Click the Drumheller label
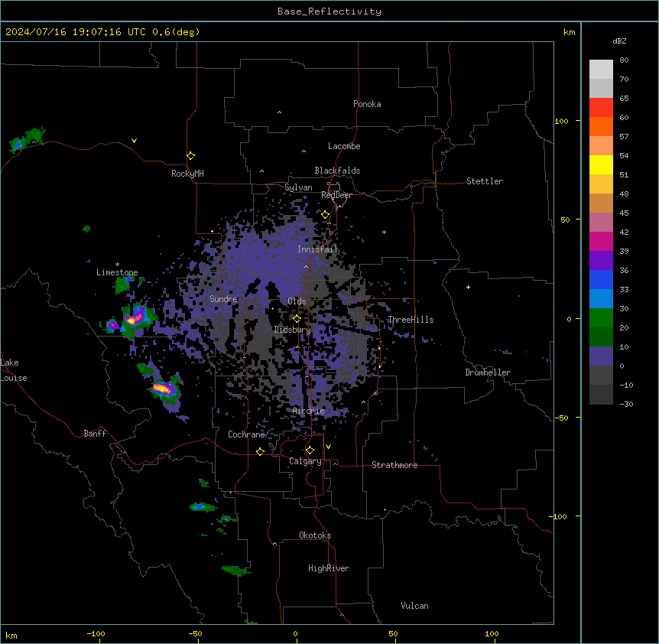The height and width of the screenshot is (644, 659). (x=488, y=372)
